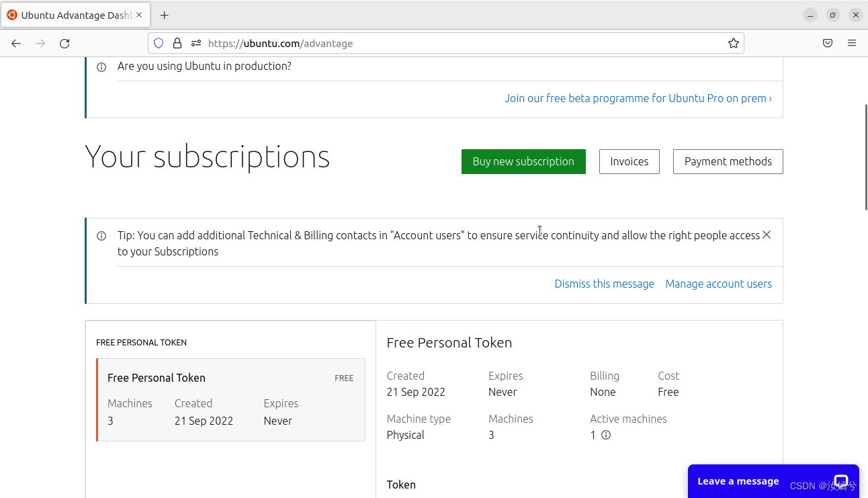Open the Firefox hamburger menu
This screenshot has height=498, width=868.
tap(852, 43)
